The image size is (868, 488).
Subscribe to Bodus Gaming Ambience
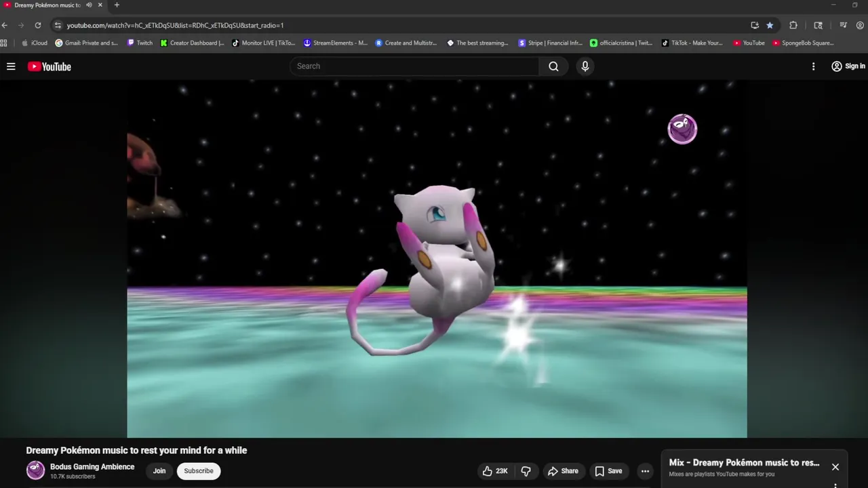(199, 471)
